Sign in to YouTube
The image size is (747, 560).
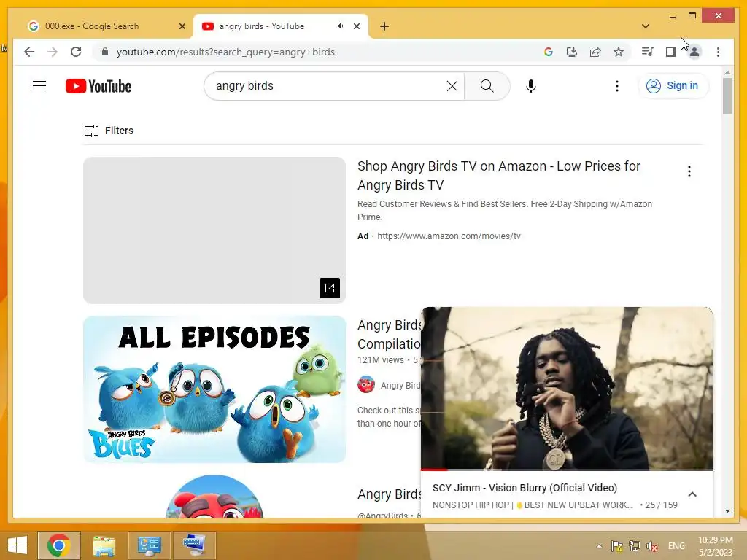(673, 86)
